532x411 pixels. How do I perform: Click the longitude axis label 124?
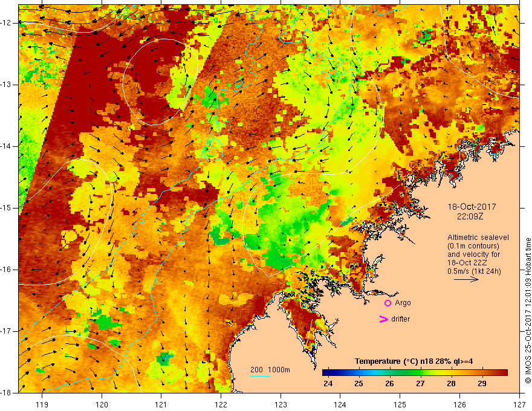pyautogui.click(x=340, y=404)
